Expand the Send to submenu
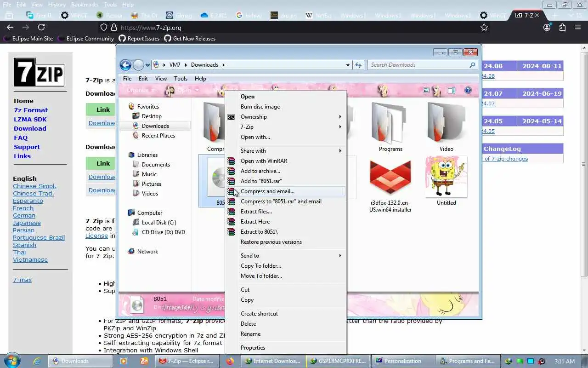This screenshot has width=588, height=368. click(x=340, y=256)
